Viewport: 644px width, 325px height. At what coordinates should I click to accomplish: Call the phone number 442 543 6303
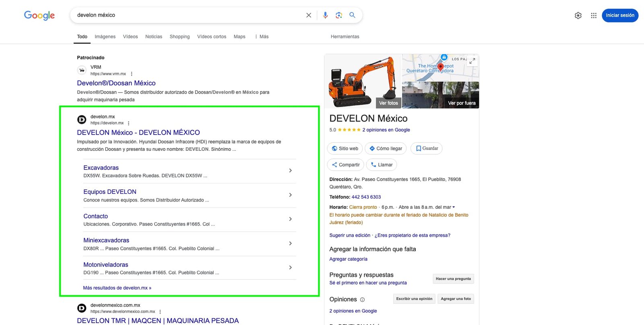(366, 197)
